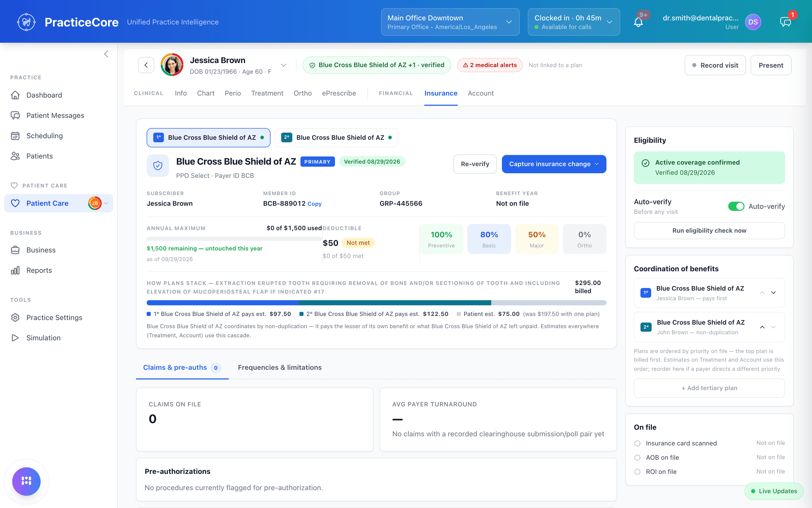
Task: Click the Reports bar chart icon
Action: point(15,270)
